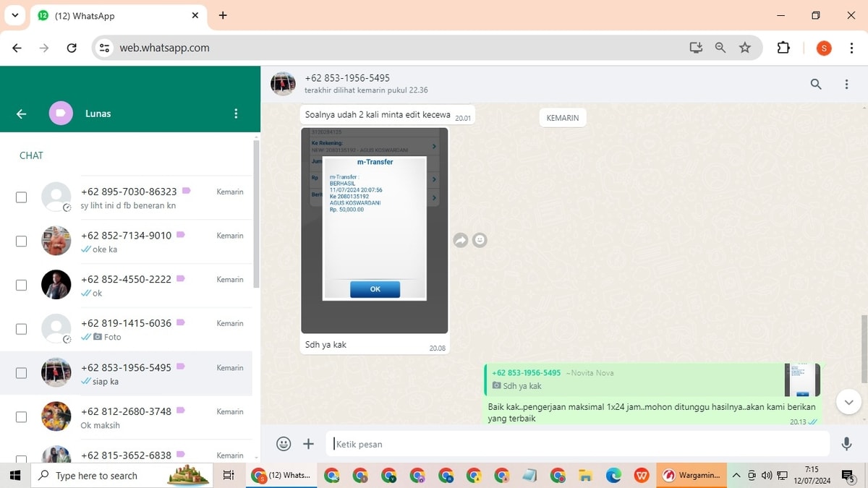
Task: Open Chrome's main three-dot menu
Action: tap(851, 48)
